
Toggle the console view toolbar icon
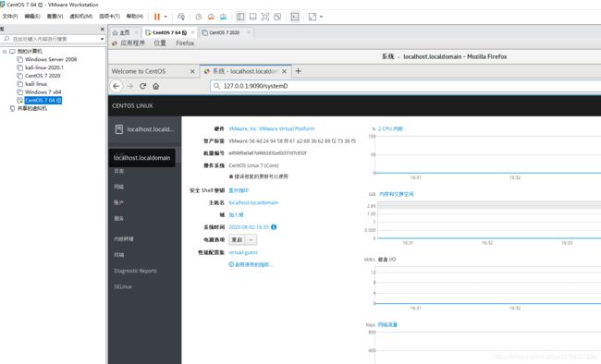click(x=295, y=17)
